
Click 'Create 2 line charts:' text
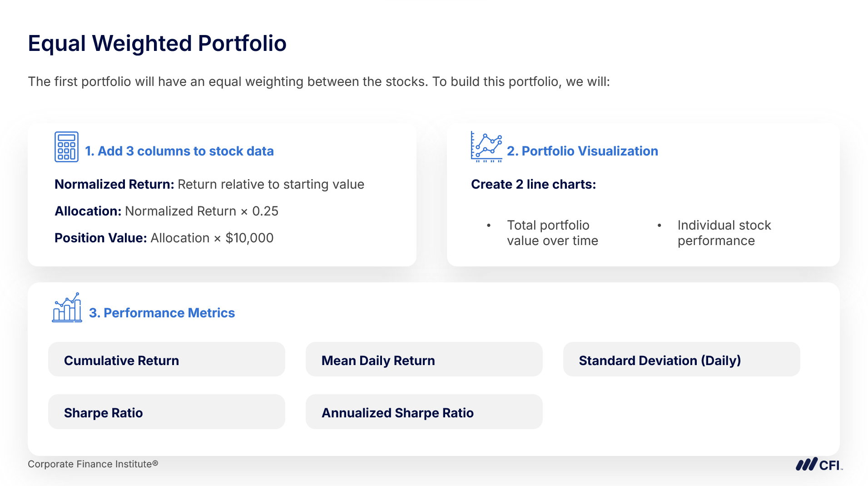pyautogui.click(x=533, y=184)
